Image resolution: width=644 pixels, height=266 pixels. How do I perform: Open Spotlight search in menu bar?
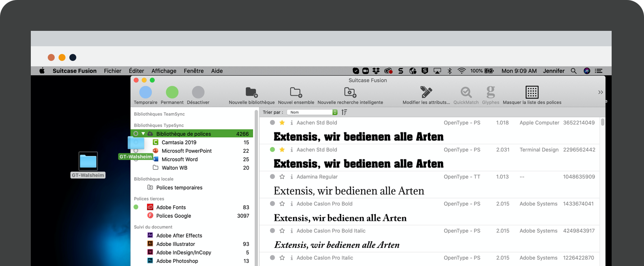coord(574,71)
